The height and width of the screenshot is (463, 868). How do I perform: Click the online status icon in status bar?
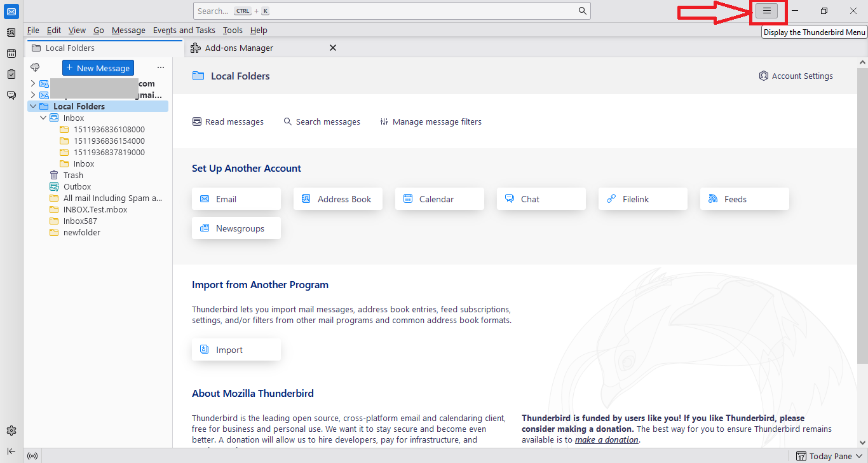[32, 456]
